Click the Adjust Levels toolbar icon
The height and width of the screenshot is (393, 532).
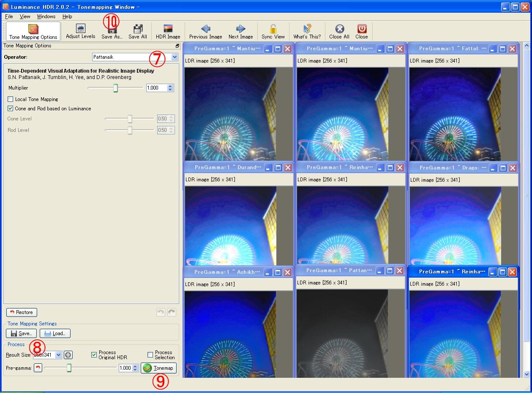pos(80,29)
